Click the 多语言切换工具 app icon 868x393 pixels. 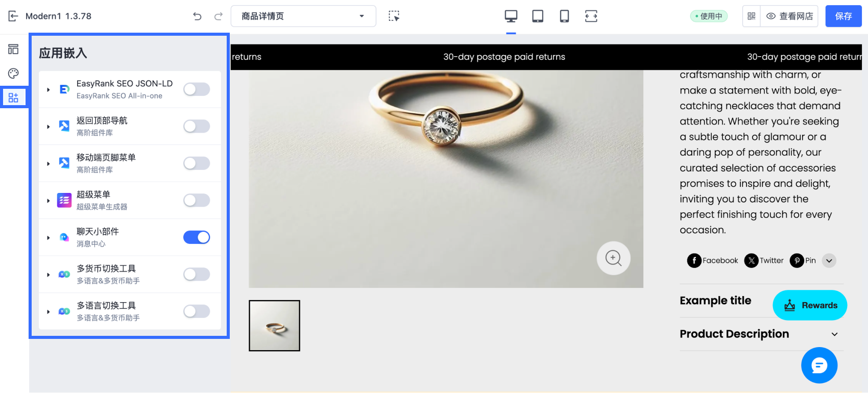(x=64, y=311)
